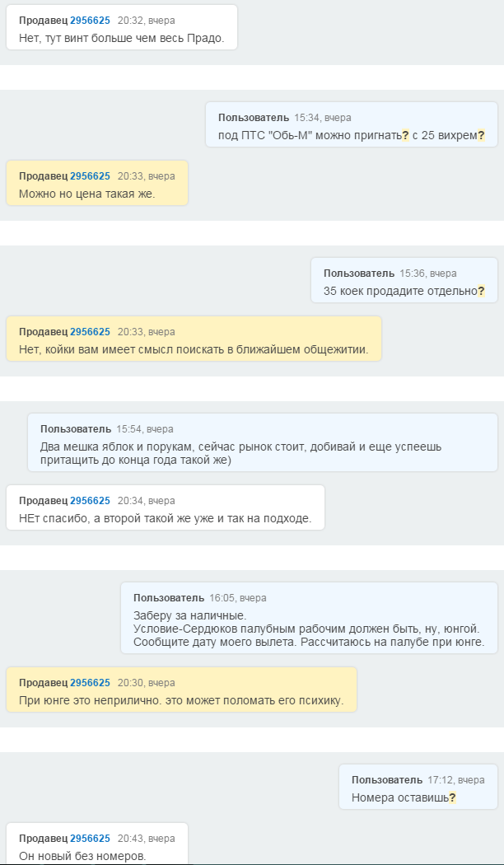Click the question mark icon after "отдельно"
The height and width of the screenshot is (865, 504).
[x=482, y=292]
